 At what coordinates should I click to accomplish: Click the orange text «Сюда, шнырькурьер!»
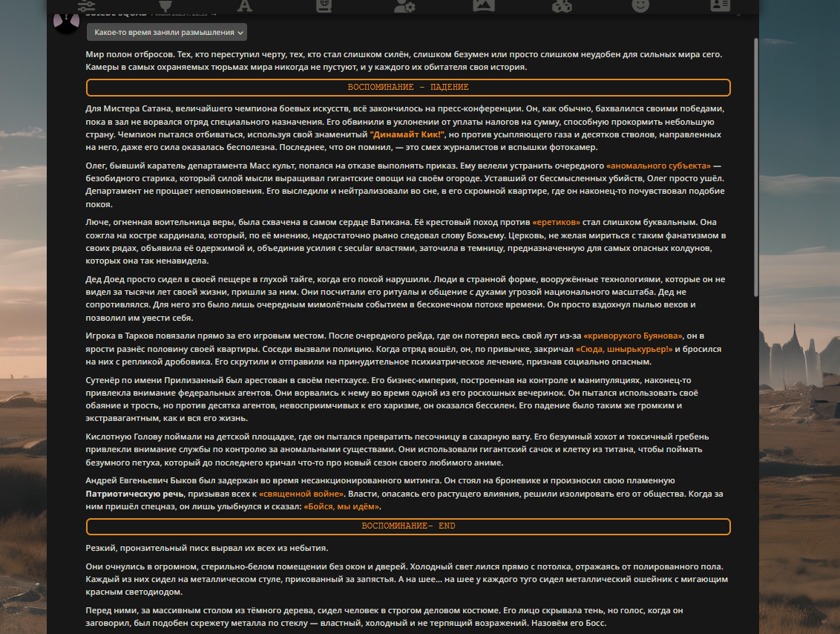click(x=624, y=349)
